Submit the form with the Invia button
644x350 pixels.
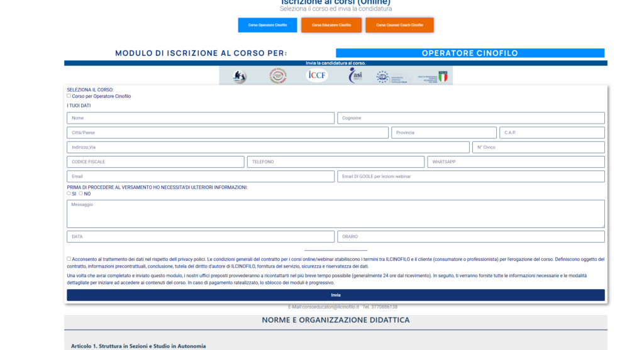coord(336,295)
